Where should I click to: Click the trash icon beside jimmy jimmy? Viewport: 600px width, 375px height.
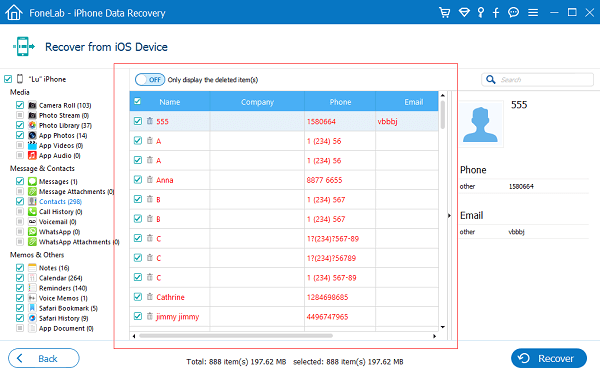coord(150,316)
